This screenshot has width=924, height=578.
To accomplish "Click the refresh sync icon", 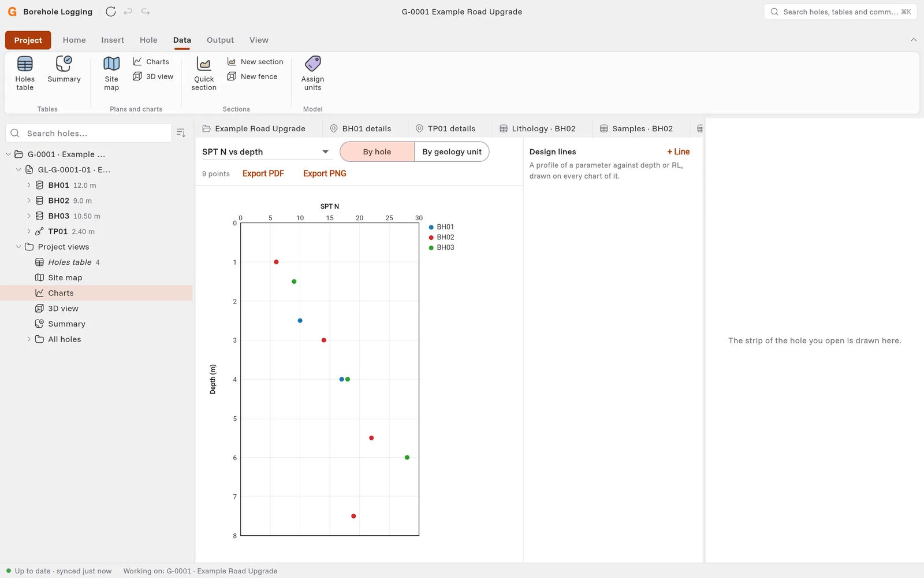I will (111, 12).
